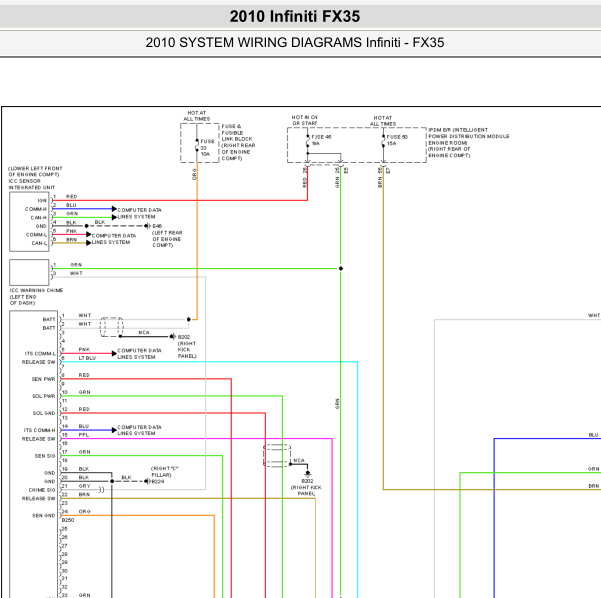Image resolution: width=601 pixels, height=598 pixels.
Task: Select the 'SEN PWR' pin label
Action: tap(43, 379)
